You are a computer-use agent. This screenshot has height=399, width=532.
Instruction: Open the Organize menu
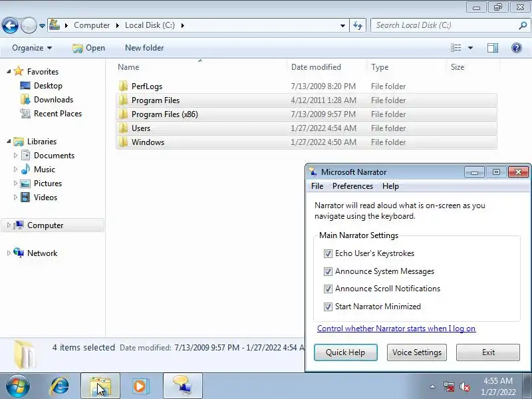(x=32, y=48)
